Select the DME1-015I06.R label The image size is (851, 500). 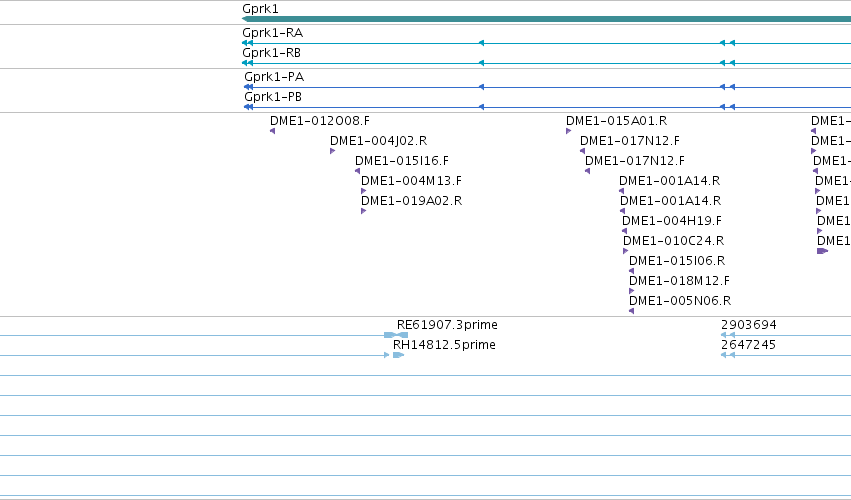click(677, 261)
